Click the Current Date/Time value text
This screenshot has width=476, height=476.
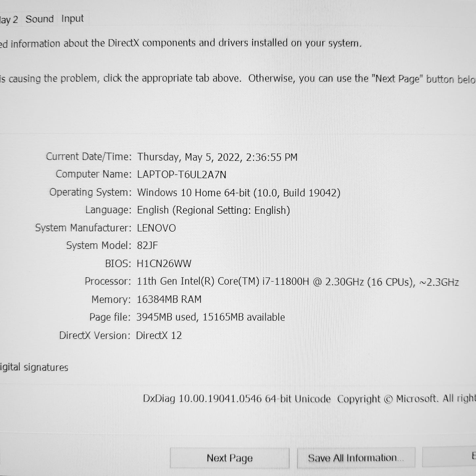(x=217, y=157)
